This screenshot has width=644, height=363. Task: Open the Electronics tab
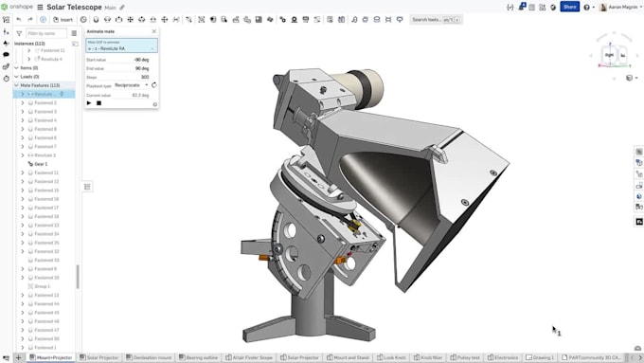pyautogui.click(x=503, y=357)
